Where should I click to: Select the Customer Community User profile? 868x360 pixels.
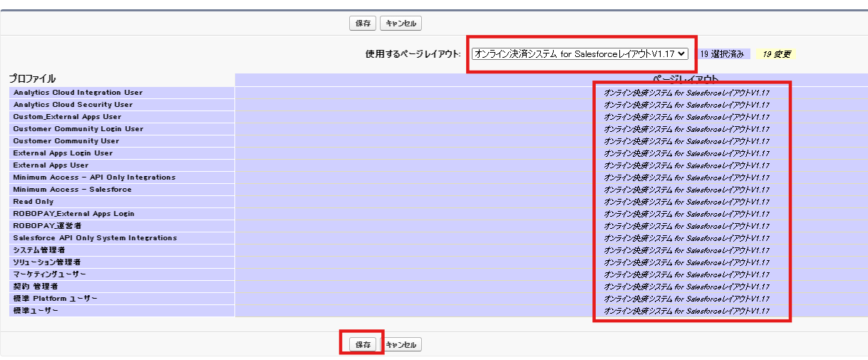[66, 141]
